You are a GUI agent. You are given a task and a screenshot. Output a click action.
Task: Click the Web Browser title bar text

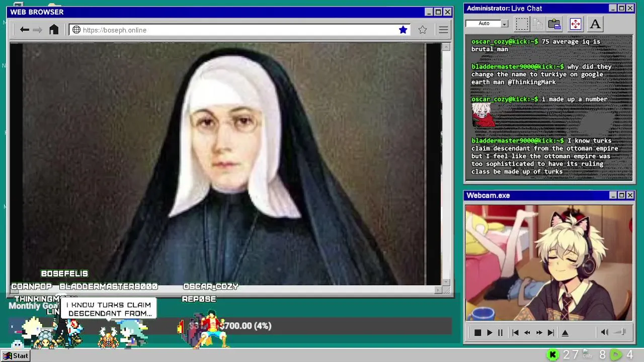tap(37, 12)
